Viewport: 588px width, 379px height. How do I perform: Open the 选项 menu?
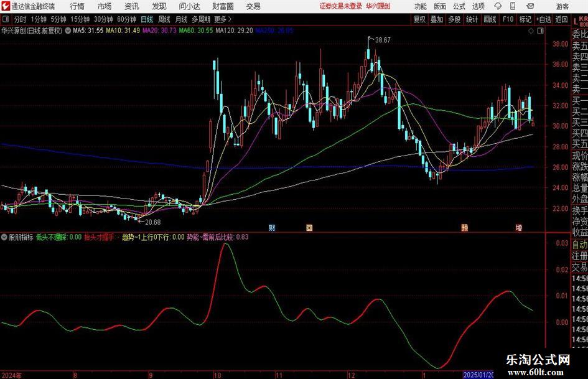click(478, 6)
